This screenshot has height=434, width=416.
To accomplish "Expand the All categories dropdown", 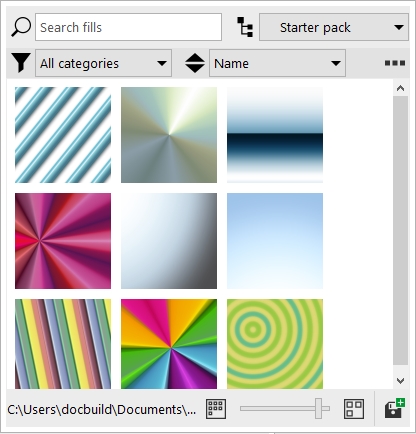I will pos(103,63).
